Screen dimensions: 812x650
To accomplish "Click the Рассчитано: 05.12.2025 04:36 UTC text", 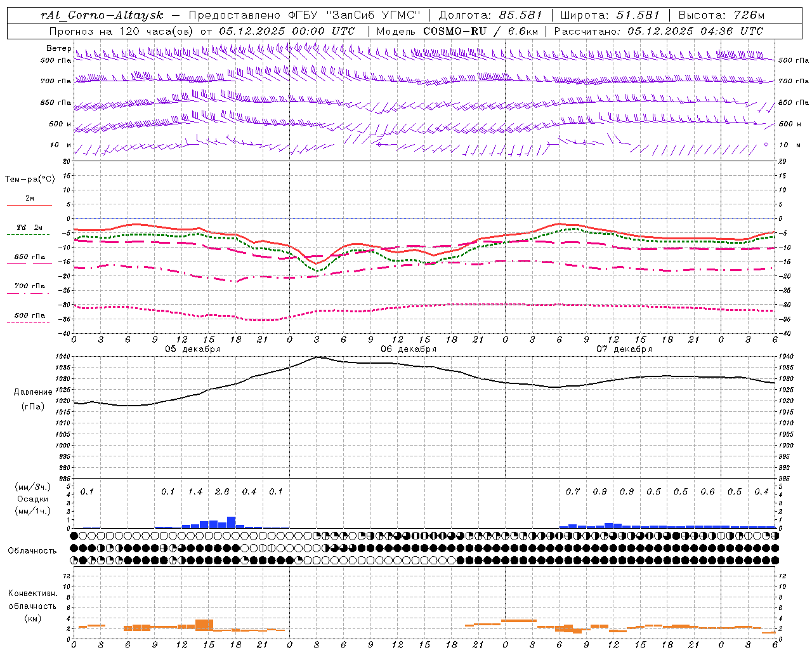I will [x=658, y=31].
